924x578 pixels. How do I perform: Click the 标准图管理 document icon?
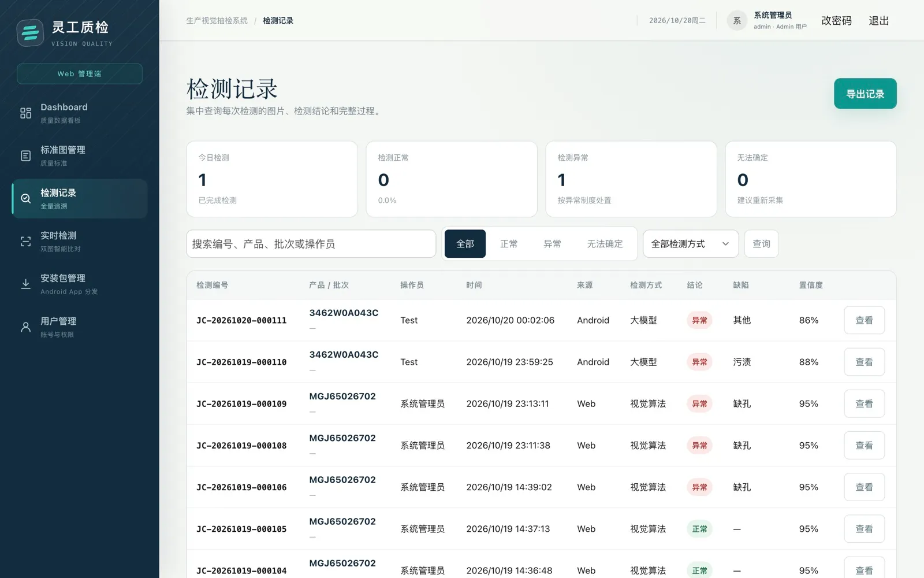(25, 156)
